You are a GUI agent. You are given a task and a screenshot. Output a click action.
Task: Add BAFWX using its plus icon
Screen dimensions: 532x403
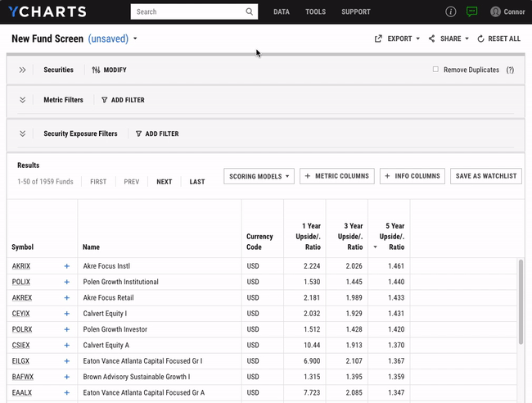pyautogui.click(x=67, y=377)
